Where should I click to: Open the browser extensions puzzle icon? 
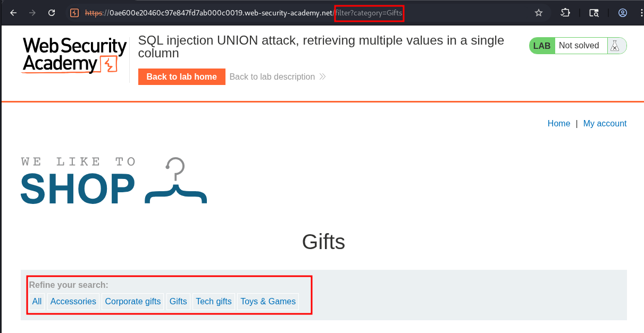point(565,13)
